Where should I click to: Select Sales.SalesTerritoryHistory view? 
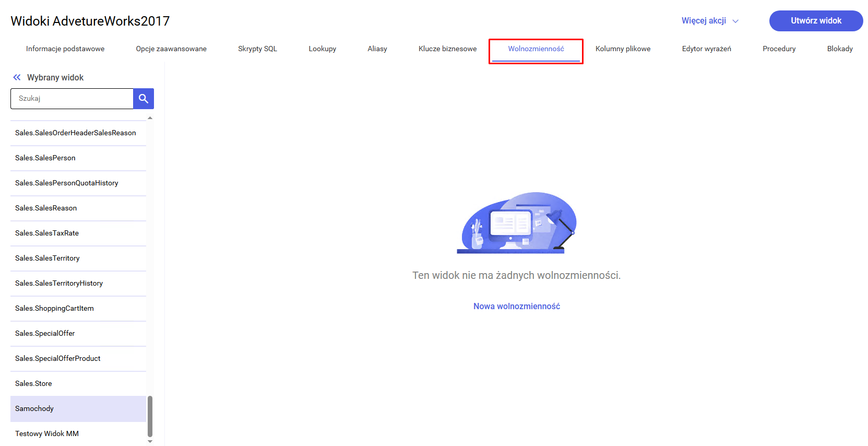pyautogui.click(x=78, y=284)
